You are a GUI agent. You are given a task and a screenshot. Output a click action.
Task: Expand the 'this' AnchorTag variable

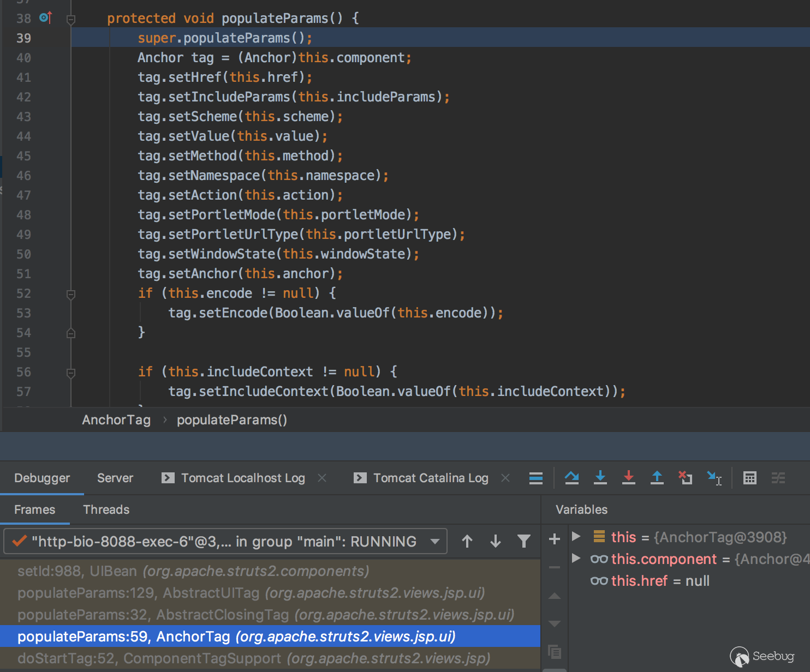tap(576, 536)
